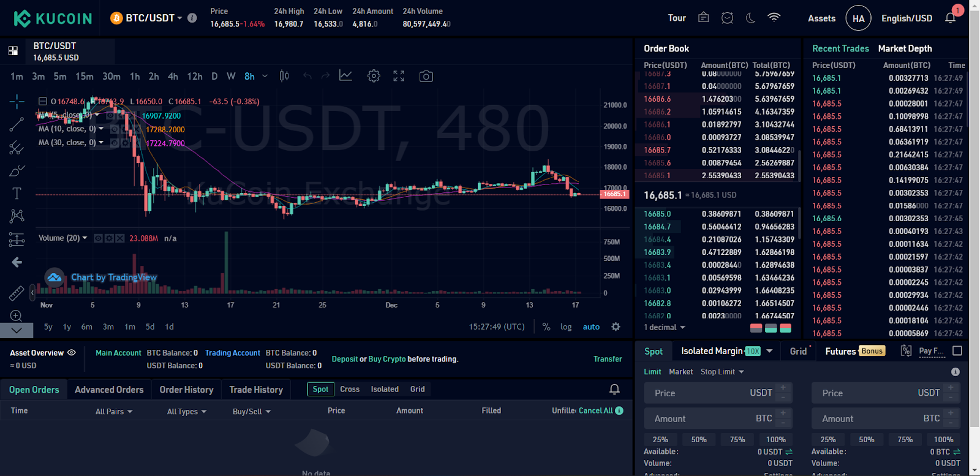
Task: Open the English/USD language selector
Action: [907, 18]
